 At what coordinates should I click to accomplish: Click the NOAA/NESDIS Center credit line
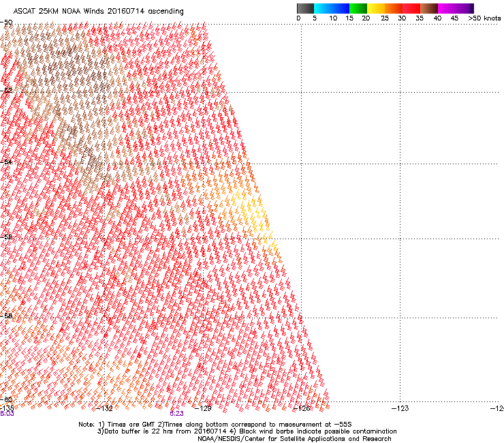pyautogui.click(x=294, y=439)
